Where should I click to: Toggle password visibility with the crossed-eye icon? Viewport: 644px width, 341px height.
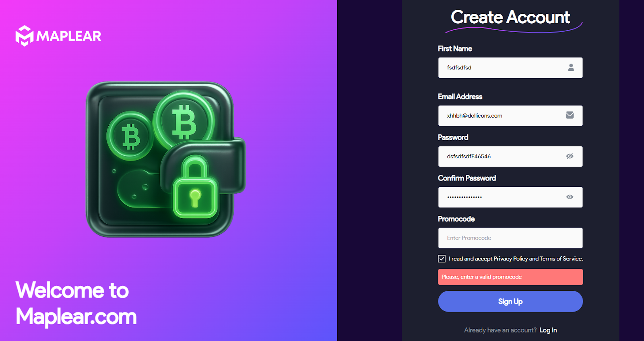point(570,156)
